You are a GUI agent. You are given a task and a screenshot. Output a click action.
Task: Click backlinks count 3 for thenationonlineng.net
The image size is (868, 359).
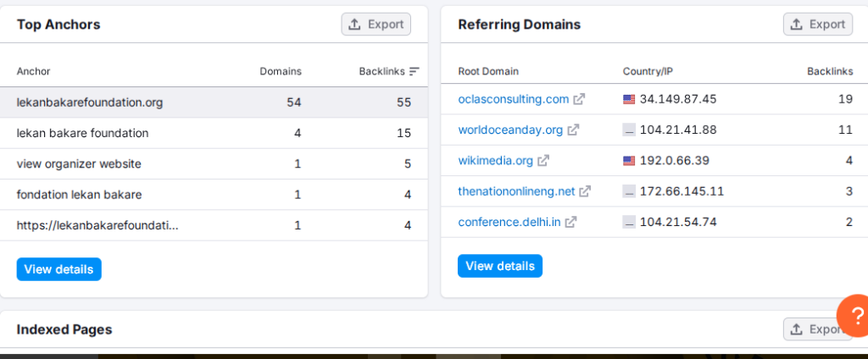pyautogui.click(x=849, y=192)
